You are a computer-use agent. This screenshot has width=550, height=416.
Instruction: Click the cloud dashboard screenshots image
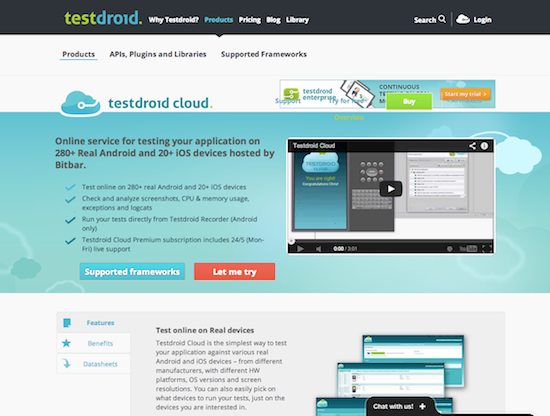tap(390, 375)
